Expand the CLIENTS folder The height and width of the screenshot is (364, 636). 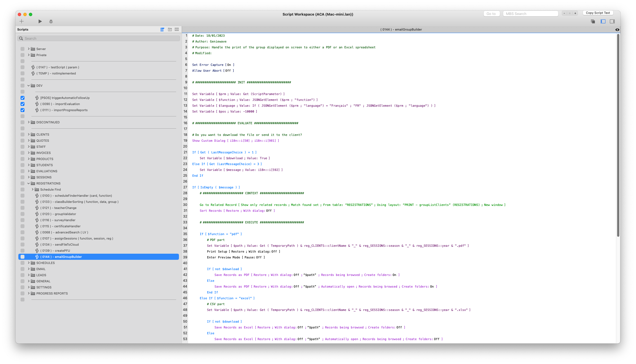coord(29,134)
